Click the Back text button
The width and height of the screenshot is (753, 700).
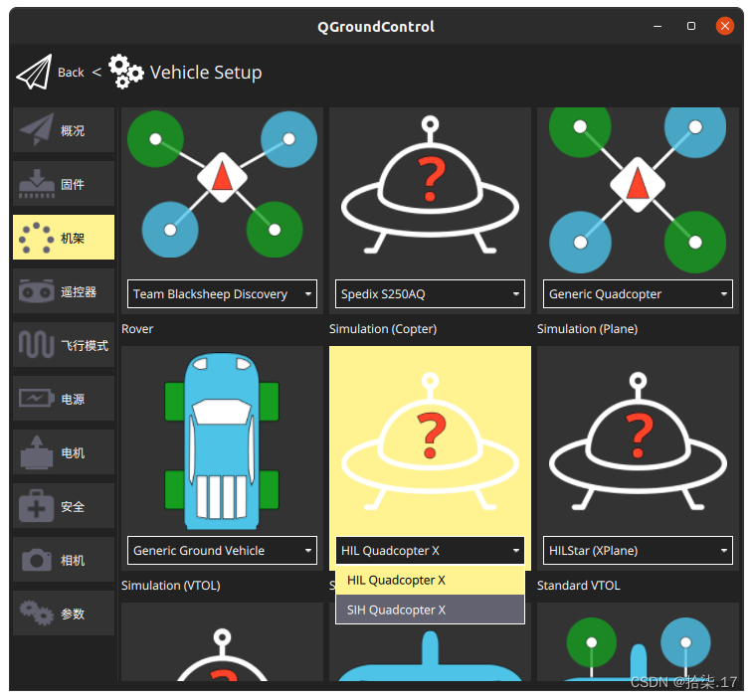[x=71, y=73]
